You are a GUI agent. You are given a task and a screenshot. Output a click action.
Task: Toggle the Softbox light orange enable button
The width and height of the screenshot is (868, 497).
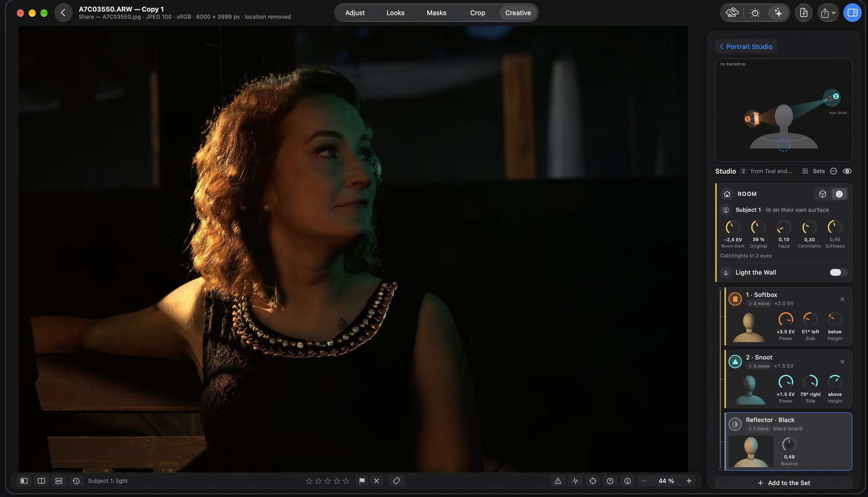(x=735, y=299)
